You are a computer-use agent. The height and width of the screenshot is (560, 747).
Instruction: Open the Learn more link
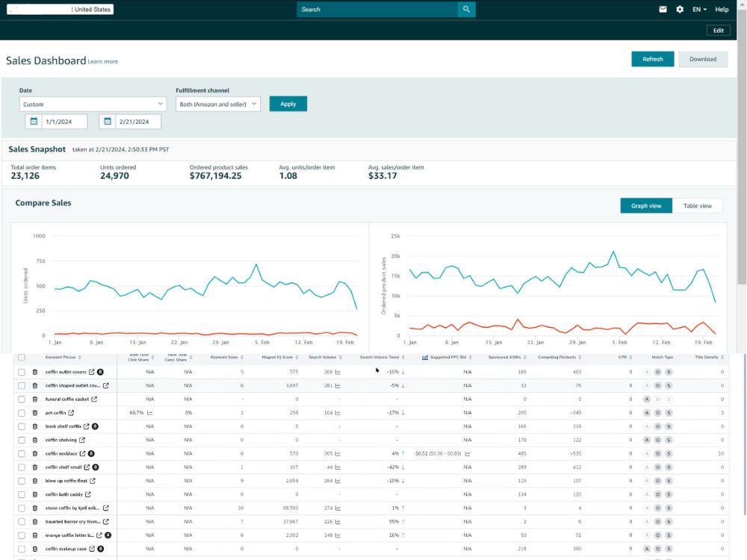click(x=102, y=61)
